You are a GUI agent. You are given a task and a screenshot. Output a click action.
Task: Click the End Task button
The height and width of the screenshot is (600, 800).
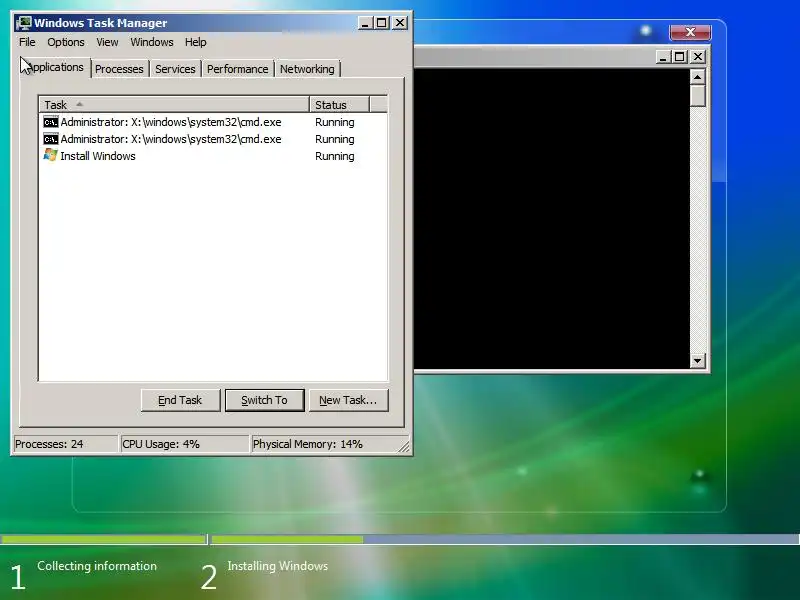click(181, 400)
